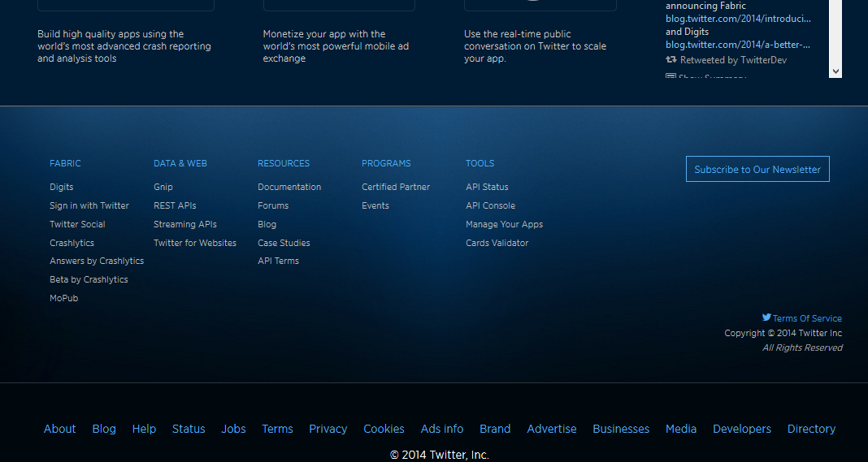Open the Digits link under Fabric
The image size is (868, 462).
[x=62, y=187]
